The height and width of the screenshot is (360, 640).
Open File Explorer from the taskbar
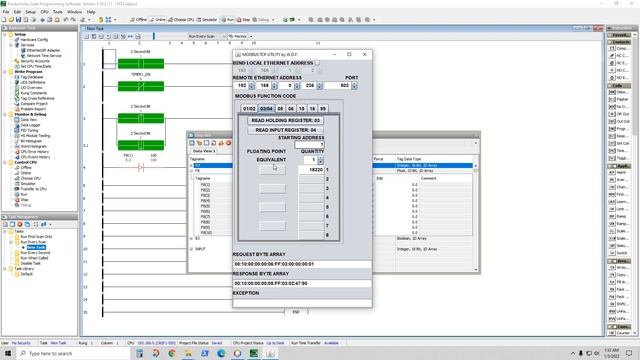click(188, 353)
